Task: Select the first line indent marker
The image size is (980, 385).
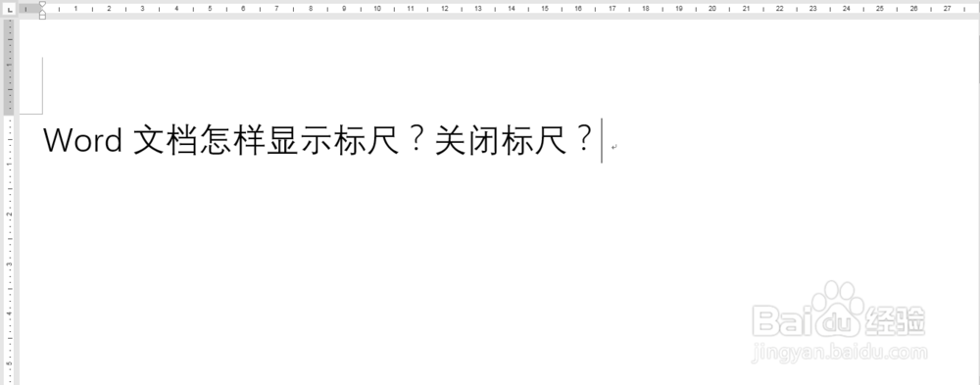Action: point(42,4)
